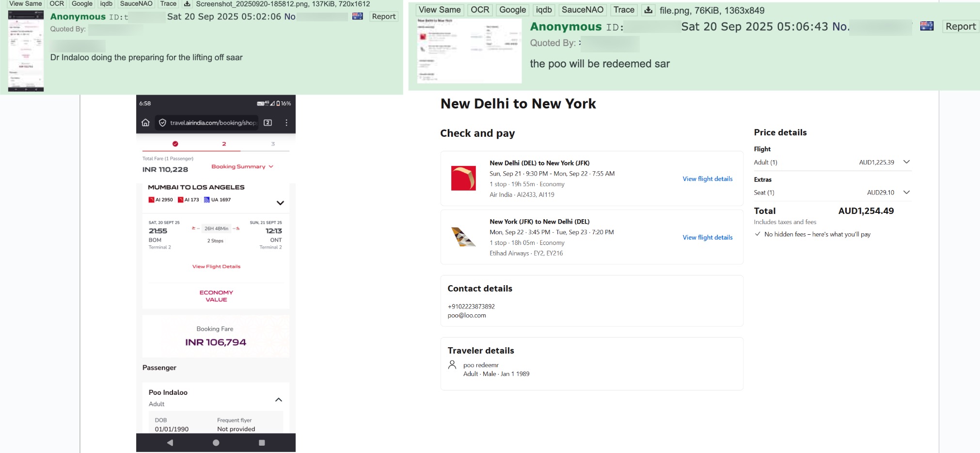
Task: Click the shield icon in the travel.airindia.com address bar
Action: [x=161, y=123]
